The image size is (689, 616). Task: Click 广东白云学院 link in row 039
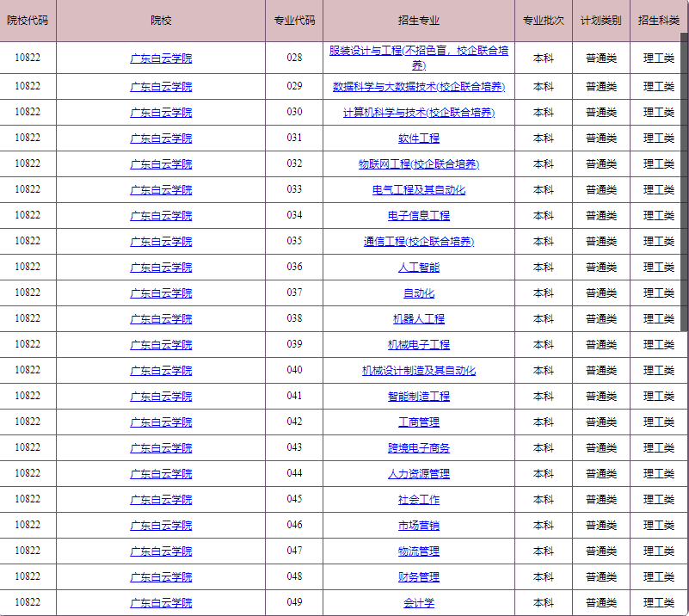point(161,345)
